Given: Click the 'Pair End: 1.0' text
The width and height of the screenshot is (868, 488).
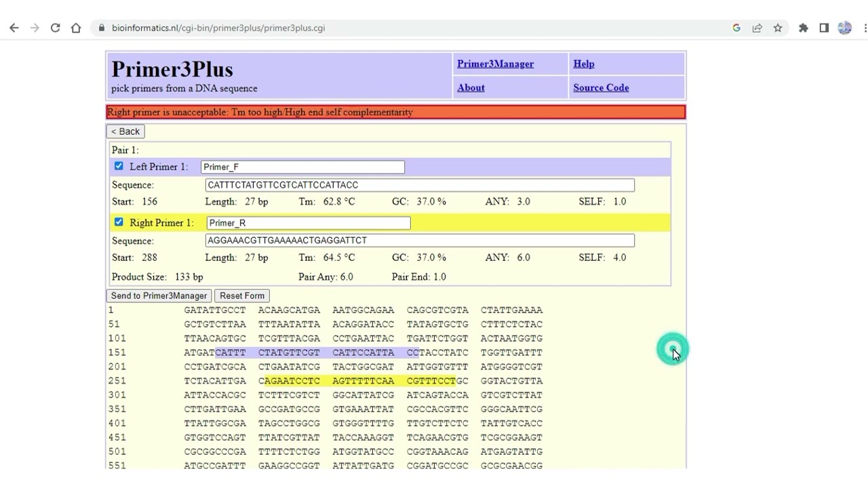Looking at the screenshot, I should 419,277.
